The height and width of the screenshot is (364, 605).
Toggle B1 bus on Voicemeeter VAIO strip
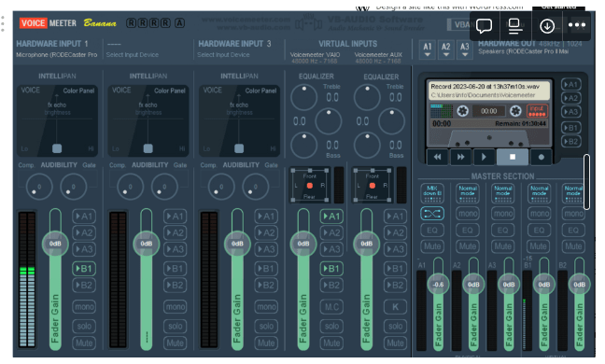[x=331, y=269]
